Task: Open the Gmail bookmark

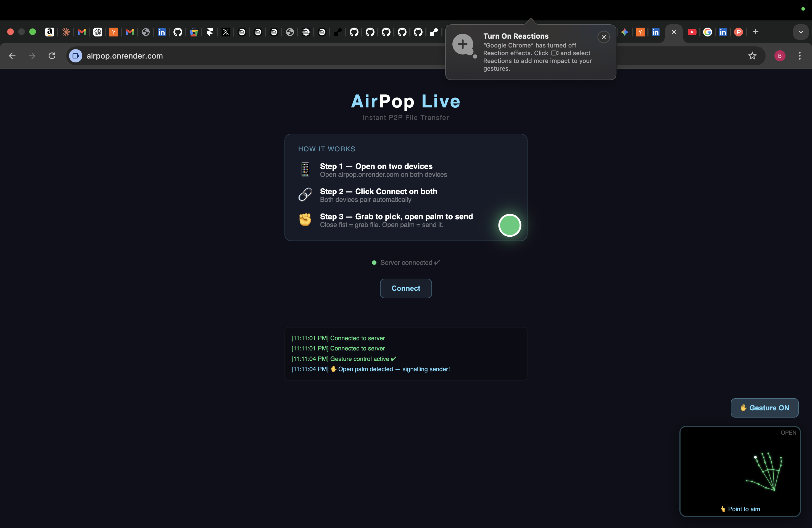Action: [x=81, y=32]
